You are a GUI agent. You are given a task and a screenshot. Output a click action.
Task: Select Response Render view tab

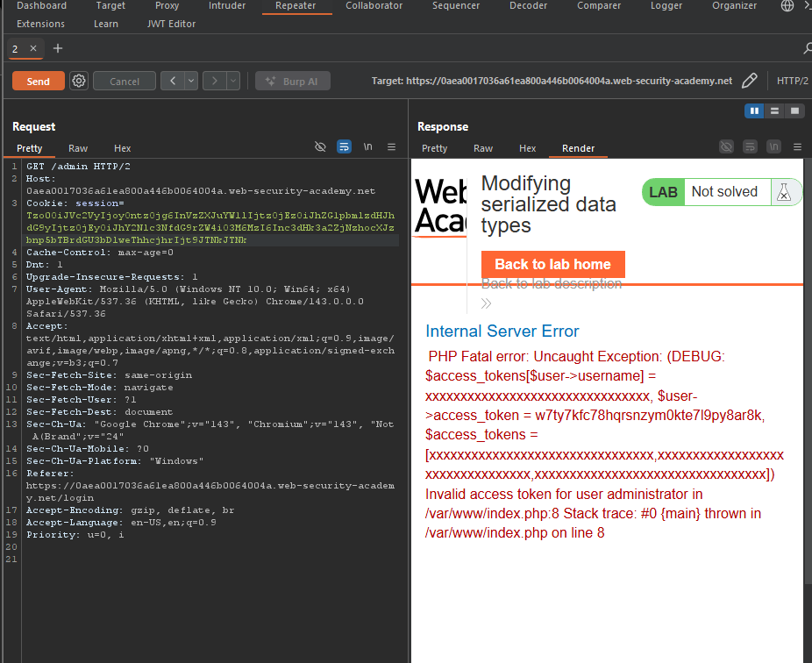pos(578,148)
